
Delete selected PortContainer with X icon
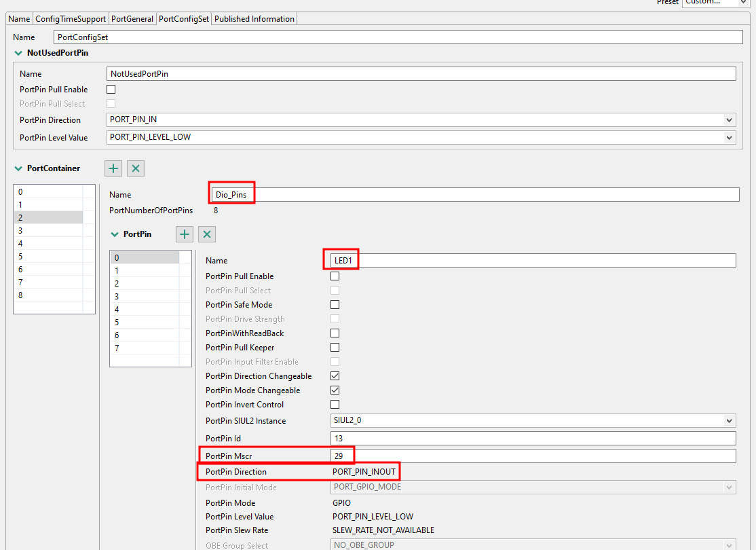pyautogui.click(x=136, y=168)
